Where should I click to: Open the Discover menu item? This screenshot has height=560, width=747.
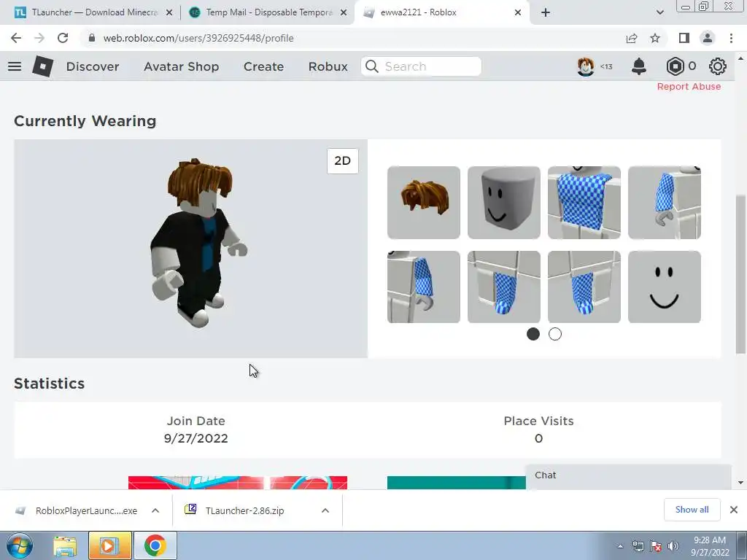pos(93,66)
